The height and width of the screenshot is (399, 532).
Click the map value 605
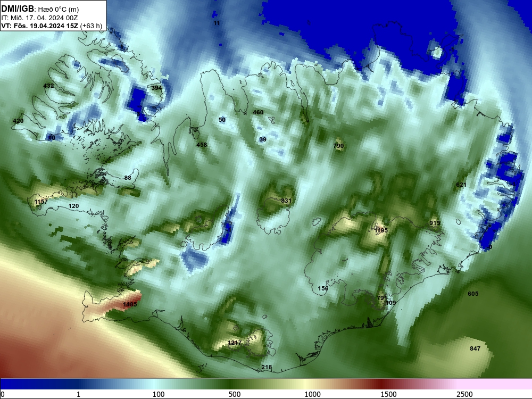click(x=473, y=294)
